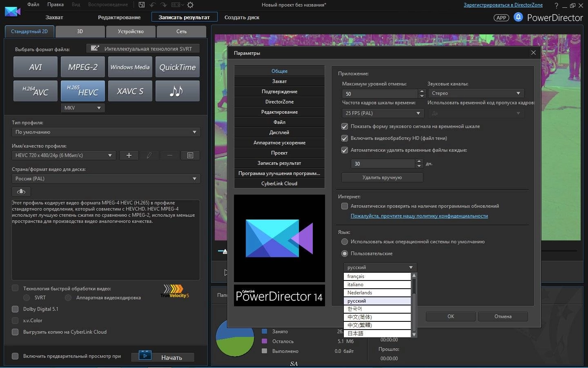Click the help question mark icon
This screenshot has width=588, height=368.
coord(556,6)
